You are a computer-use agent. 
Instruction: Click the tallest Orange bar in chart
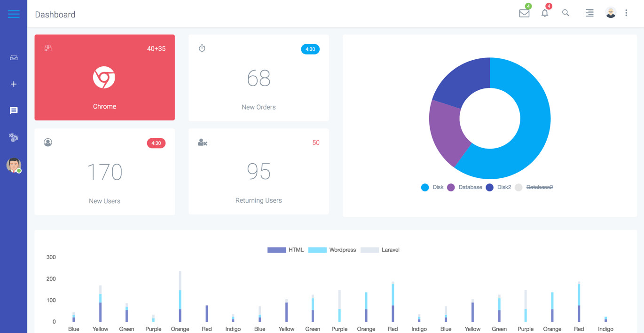click(x=180, y=296)
